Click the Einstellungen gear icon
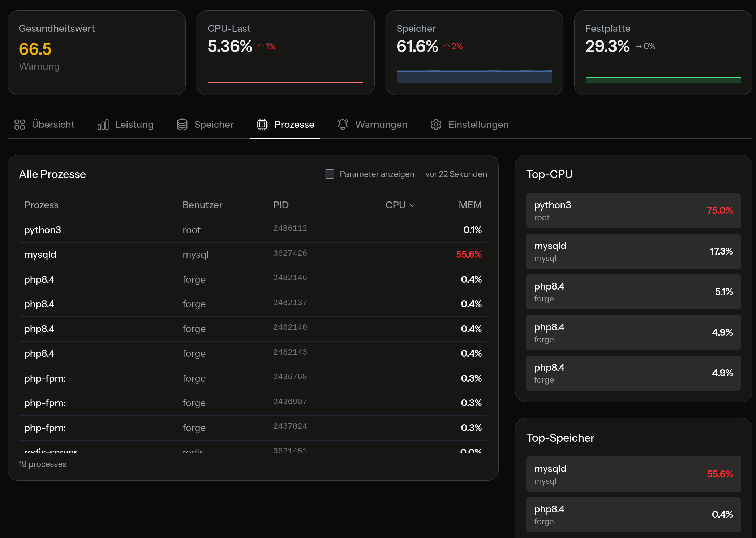Image resolution: width=756 pixels, height=538 pixels. click(436, 125)
